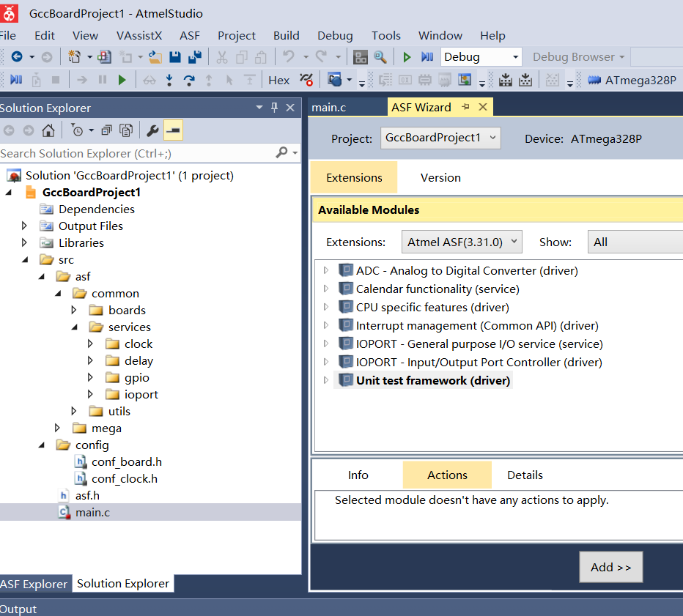This screenshot has height=616, width=683.
Task: Pin the Solution Explorer panel
Action: pyautogui.click(x=274, y=107)
